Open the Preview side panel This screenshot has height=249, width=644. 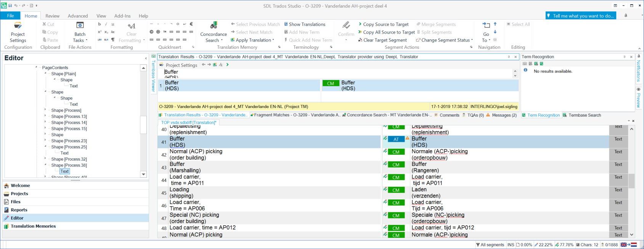click(x=639, y=98)
